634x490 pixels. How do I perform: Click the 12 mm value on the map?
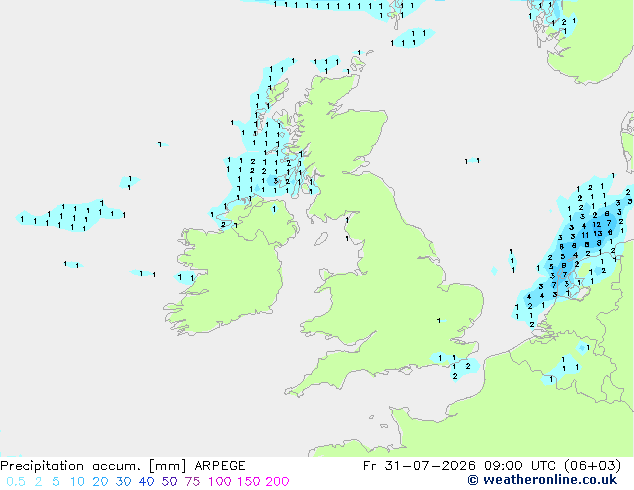point(597,224)
